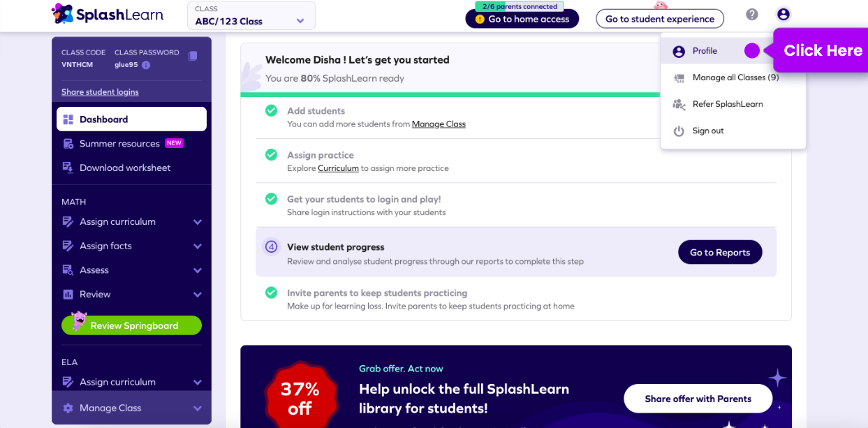Click the Go to Reports button

(x=720, y=252)
